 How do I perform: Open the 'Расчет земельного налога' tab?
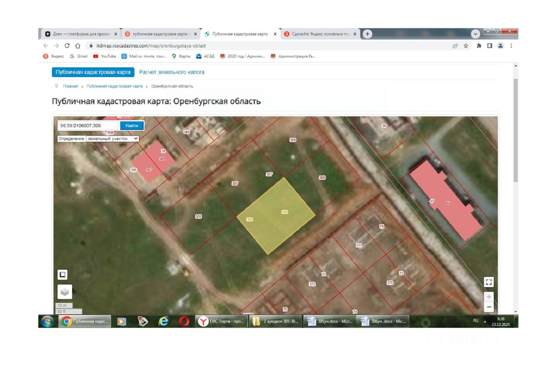pyautogui.click(x=172, y=72)
